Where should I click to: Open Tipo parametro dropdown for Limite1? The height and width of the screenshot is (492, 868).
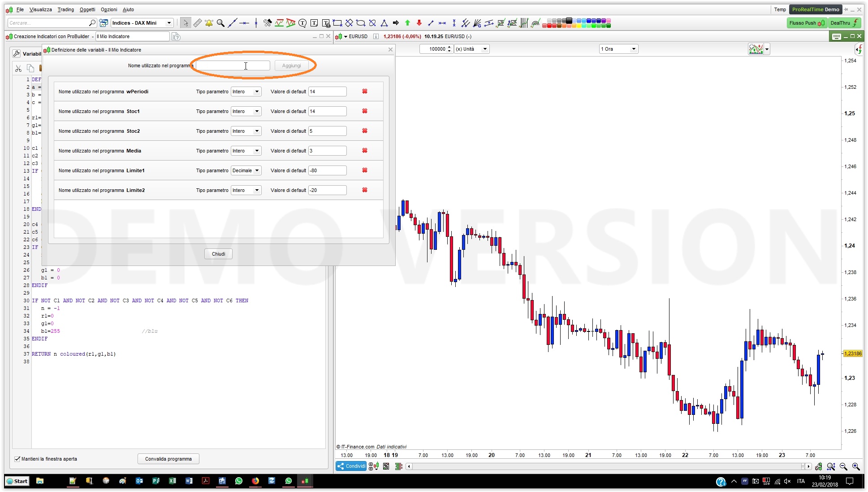246,170
